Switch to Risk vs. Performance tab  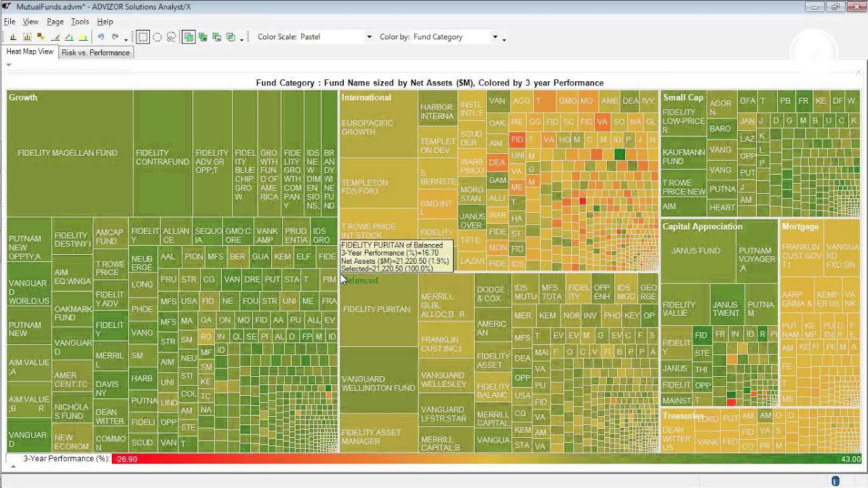(96, 52)
